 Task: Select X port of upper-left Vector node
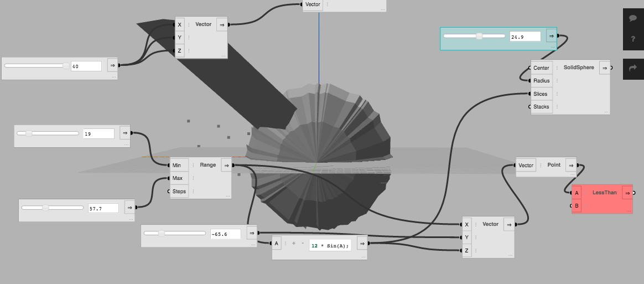pos(179,25)
